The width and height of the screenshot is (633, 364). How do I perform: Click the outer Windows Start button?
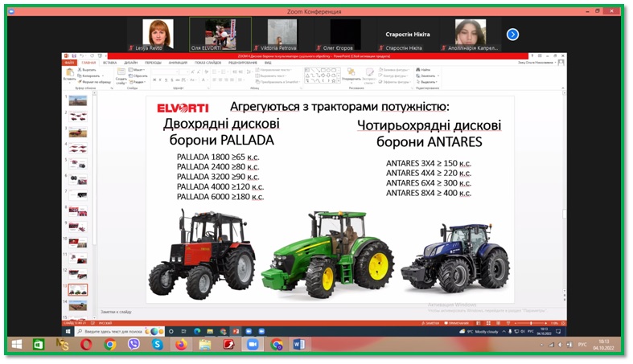click(17, 345)
